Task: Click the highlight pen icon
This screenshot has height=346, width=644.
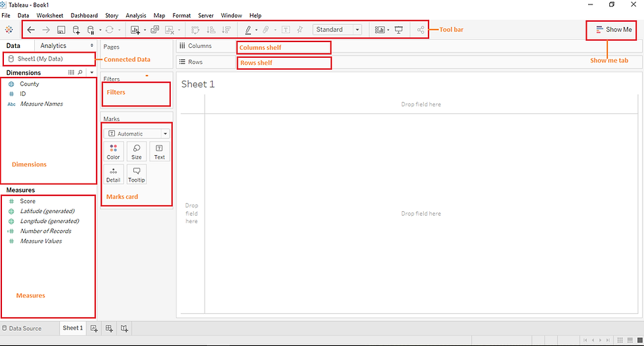Action: click(x=248, y=30)
